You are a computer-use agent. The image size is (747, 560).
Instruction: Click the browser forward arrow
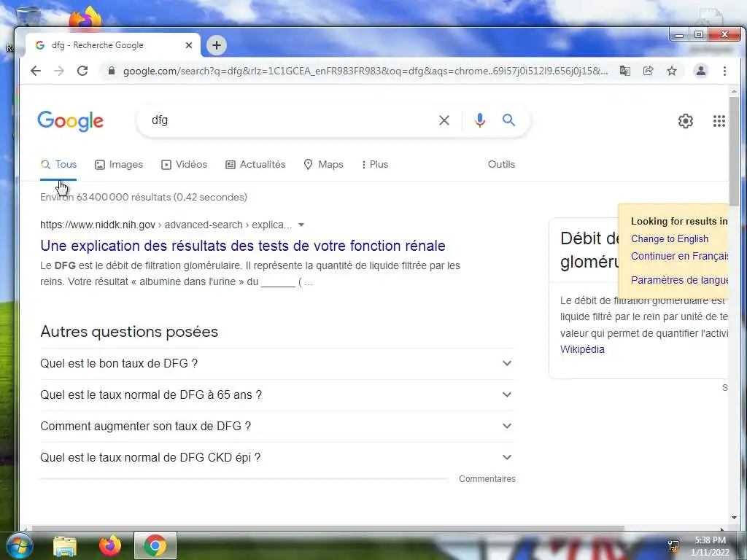click(58, 71)
